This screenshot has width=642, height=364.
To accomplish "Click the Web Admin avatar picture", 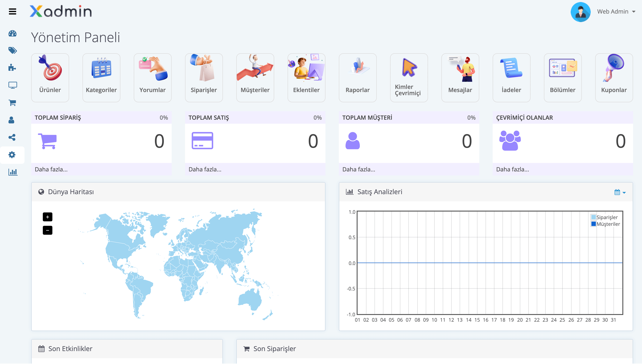I will 580,12.
